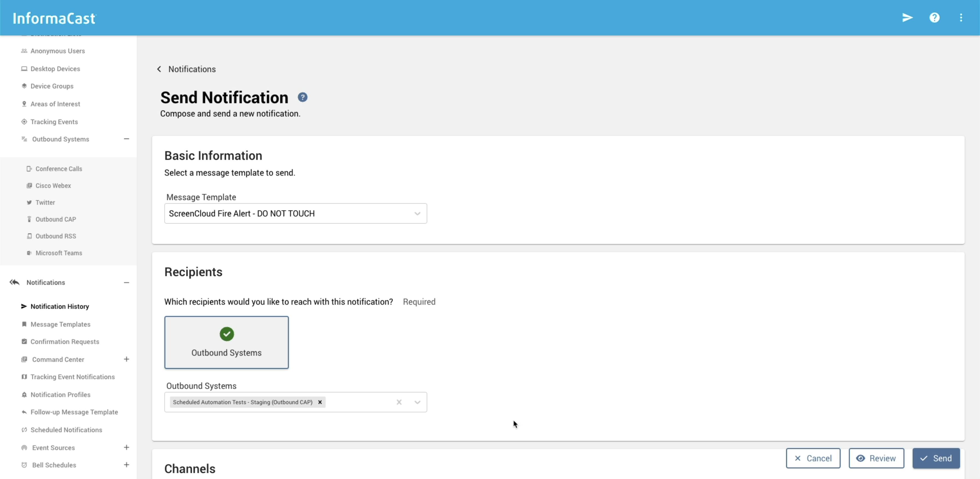Click the Outbound RSS icon
This screenshot has height=479, width=980.
click(x=29, y=236)
